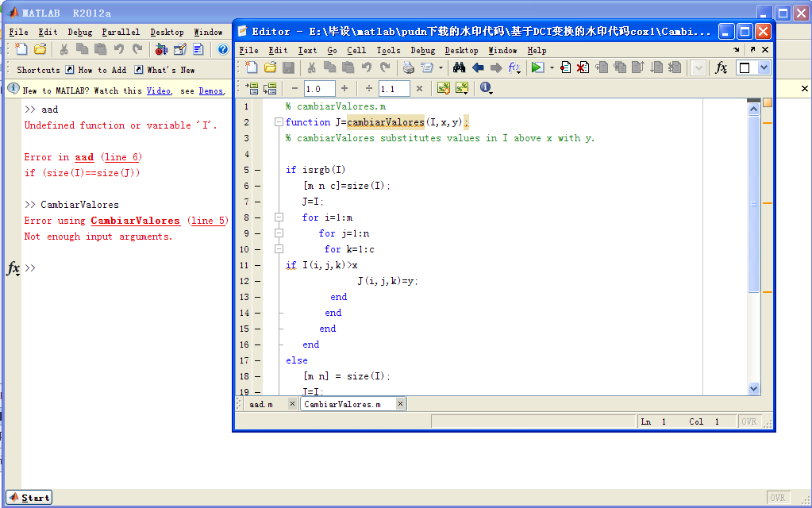The width and height of the screenshot is (812, 508).
Task: Click the MATLAB Help question mark icon
Action: pos(223,49)
